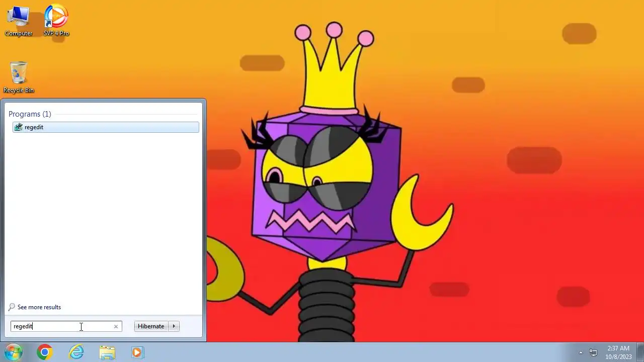The width and height of the screenshot is (644, 362).
Task: Click the regedit icon in search results
Action: click(x=19, y=127)
